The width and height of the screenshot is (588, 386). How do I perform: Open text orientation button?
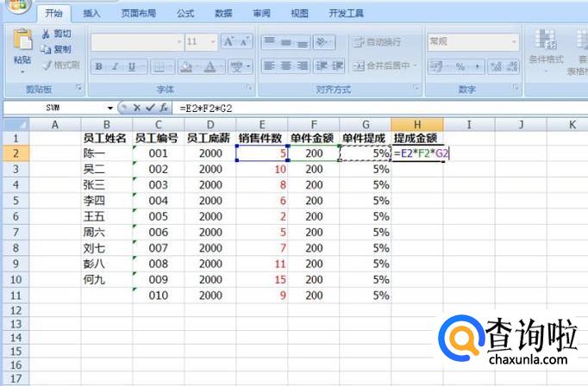[323, 42]
